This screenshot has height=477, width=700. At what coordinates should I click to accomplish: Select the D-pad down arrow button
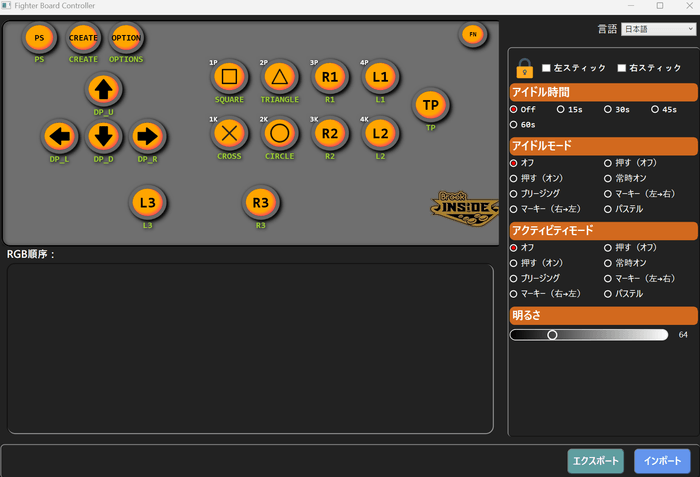(104, 137)
